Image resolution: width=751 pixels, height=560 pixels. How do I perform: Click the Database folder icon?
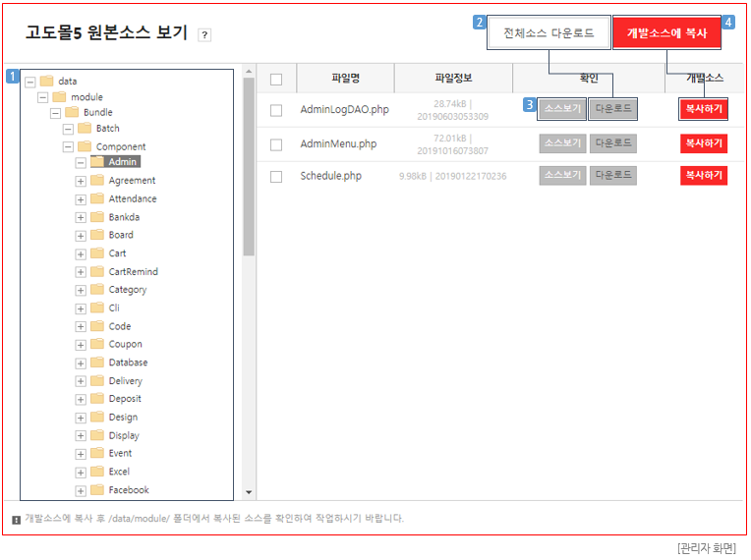[97, 363]
